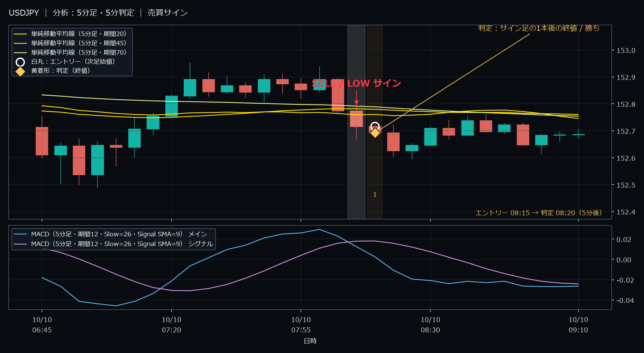The image size is (644, 353).
Task: Click the 0.02 MACD axis tick
Action: [624, 240]
